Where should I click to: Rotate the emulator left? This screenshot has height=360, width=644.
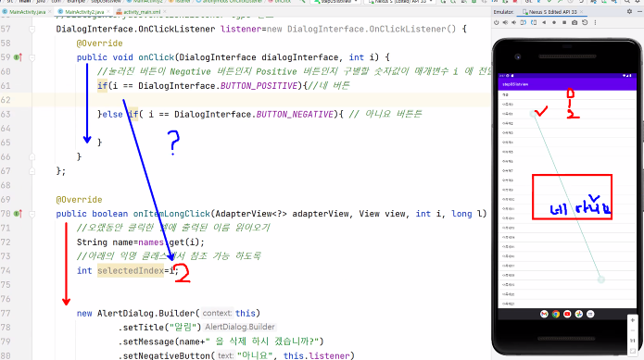524,22
